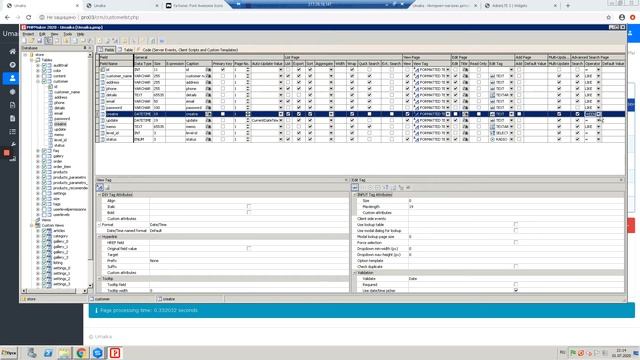The width and height of the screenshot is (640, 360).
Task: Switch to the Table tab
Action: pyautogui.click(x=126, y=50)
